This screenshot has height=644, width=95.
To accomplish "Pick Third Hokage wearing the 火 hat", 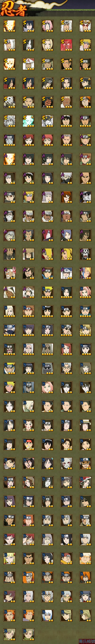I will click(x=28, y=64).
